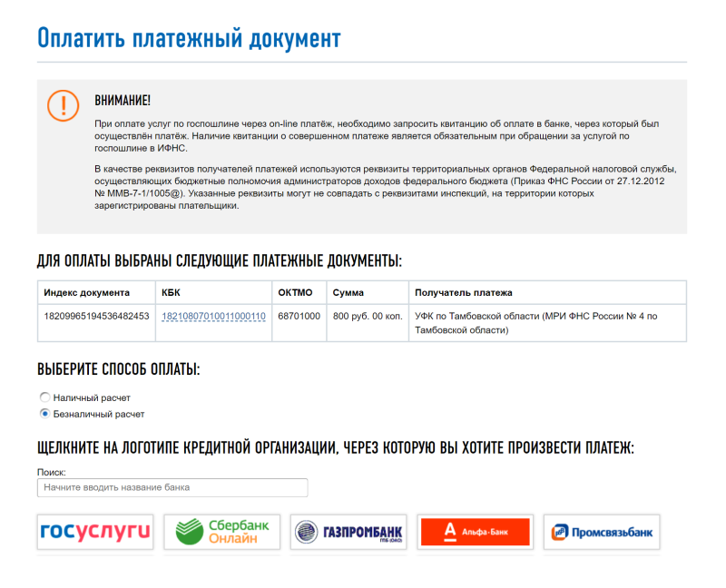Click the Оплатить платежный документ heading

coord(189,38)
